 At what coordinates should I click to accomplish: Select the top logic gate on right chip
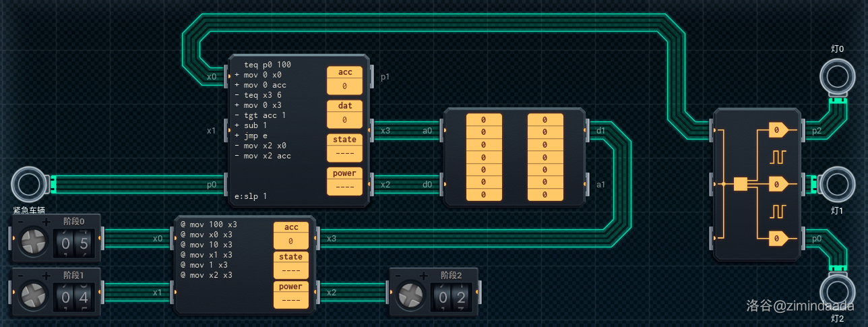coord(778,129)
